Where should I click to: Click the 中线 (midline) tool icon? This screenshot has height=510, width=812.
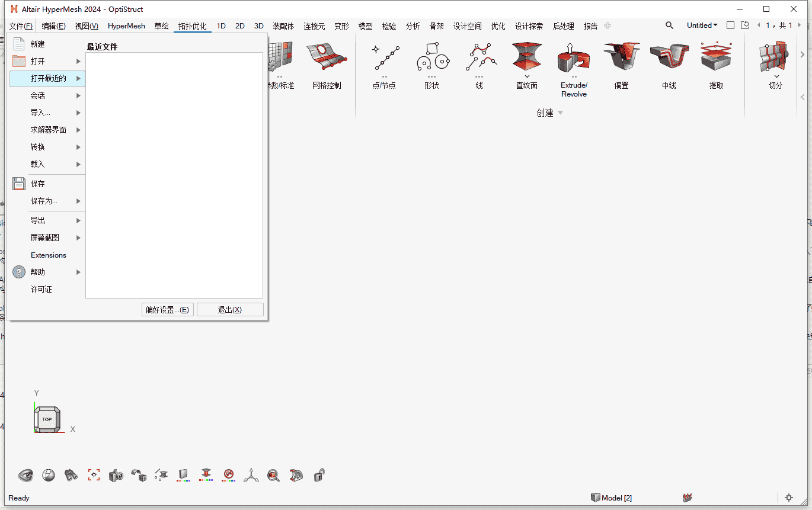669,58
